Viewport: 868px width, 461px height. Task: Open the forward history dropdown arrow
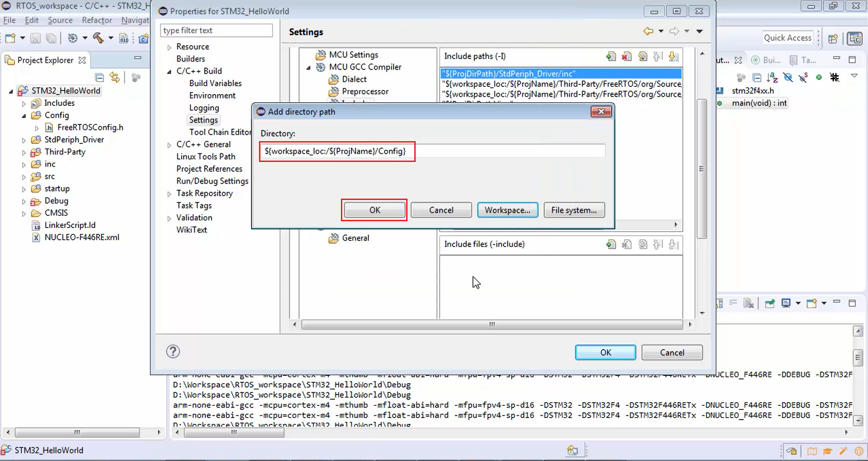coord(687,31)
